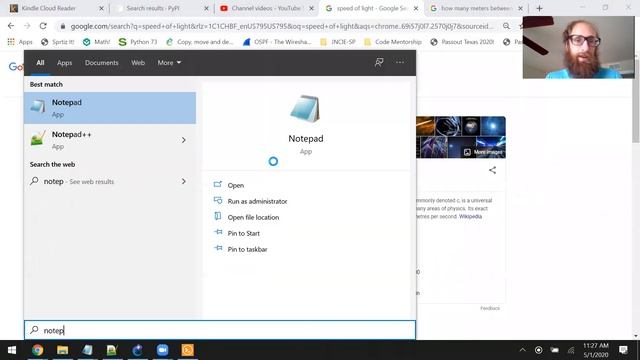Open the Python 73 bookmark
The image size is (640, 360).
(138, 42)
